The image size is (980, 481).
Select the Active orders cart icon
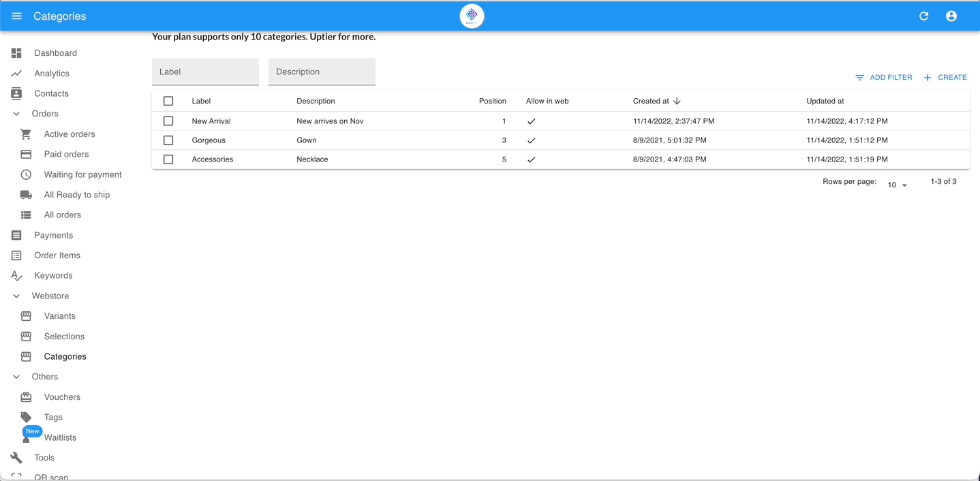[x=25, y=134]
